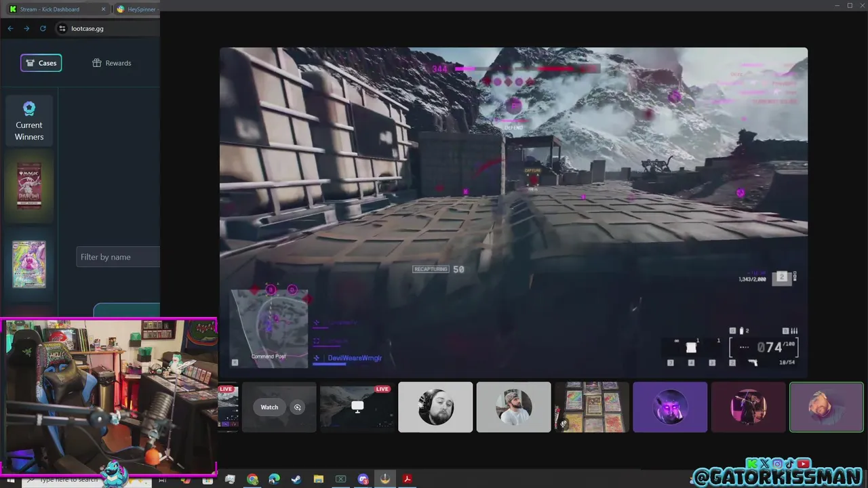Open File Explorer from the taskbar
Viewport: 868px width, 488px height.
pos(319,479)
